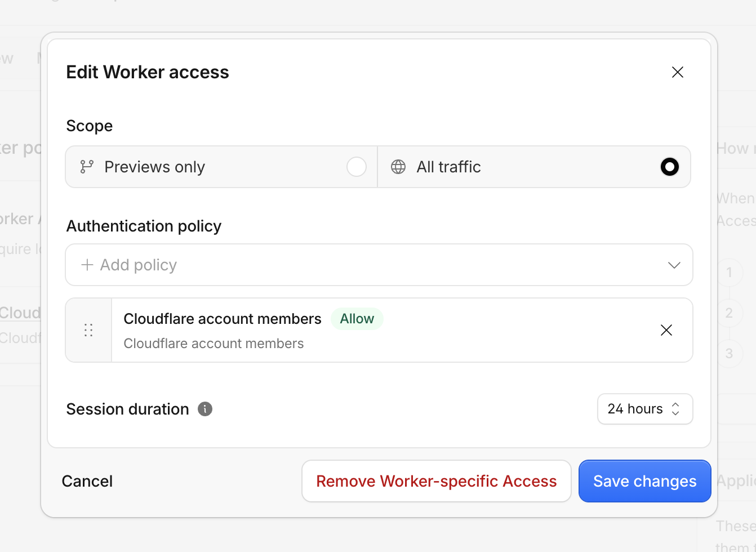Click the Cloudflare account members policy title
756x552 pixels.
tap(223, 319)
